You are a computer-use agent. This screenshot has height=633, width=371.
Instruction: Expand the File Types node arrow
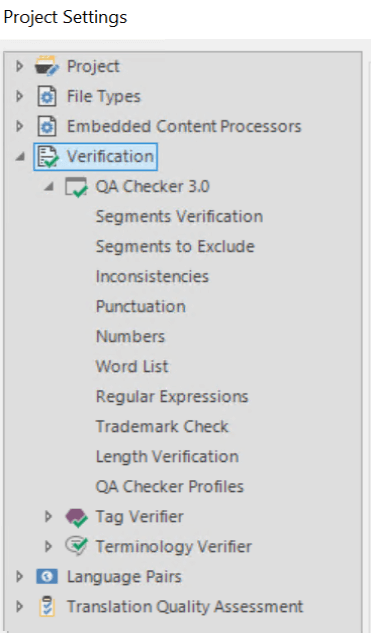(19, 96)
